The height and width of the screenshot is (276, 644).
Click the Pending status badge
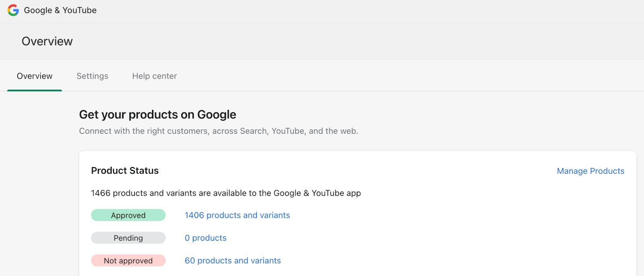coord(128,238)
